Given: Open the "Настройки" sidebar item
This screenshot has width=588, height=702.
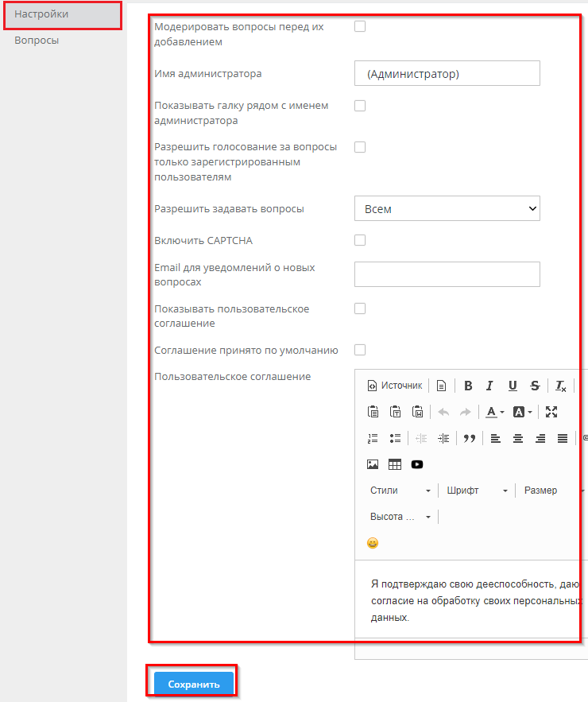Looking at the screenshot, I should coord(41,14).
